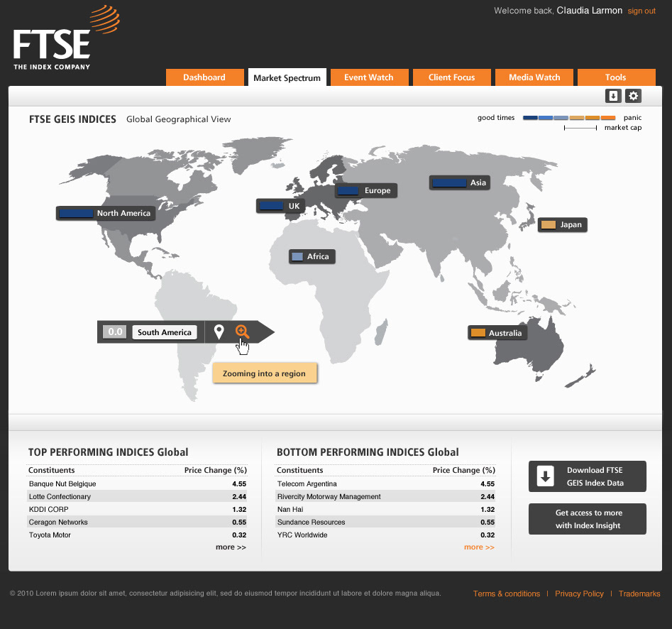
Task: Click the map pin icon for South America
Action: pos(219,332)
